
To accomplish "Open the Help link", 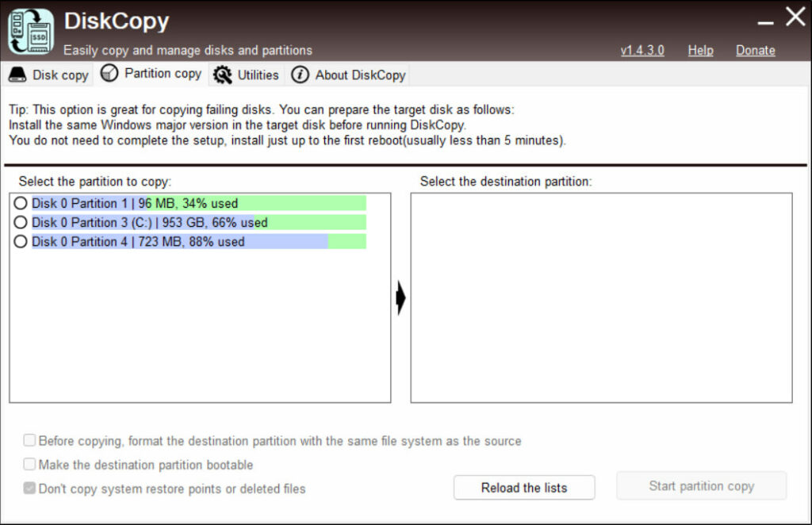I will coord(701,50).
